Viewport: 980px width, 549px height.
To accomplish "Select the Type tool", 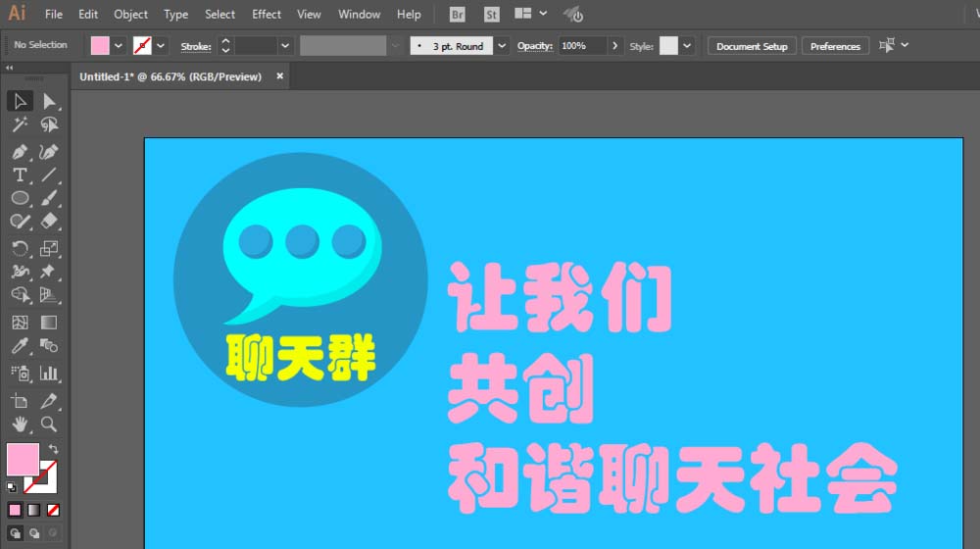I will tap(20, 175).
